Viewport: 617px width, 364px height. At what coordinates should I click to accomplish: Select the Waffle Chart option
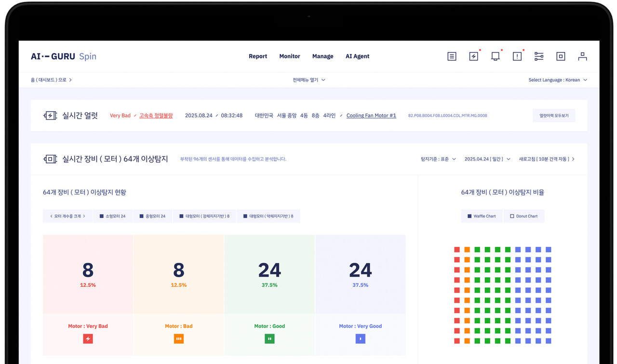click(482, 216)
